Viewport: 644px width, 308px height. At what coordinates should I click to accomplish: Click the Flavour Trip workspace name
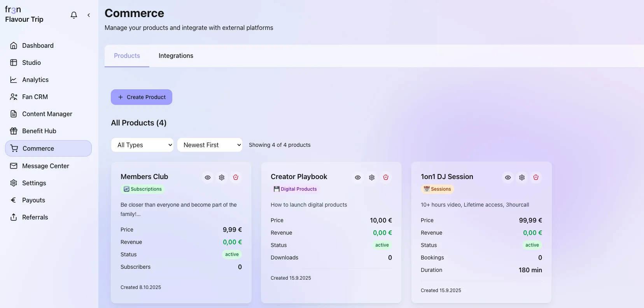tap(24, 19)
